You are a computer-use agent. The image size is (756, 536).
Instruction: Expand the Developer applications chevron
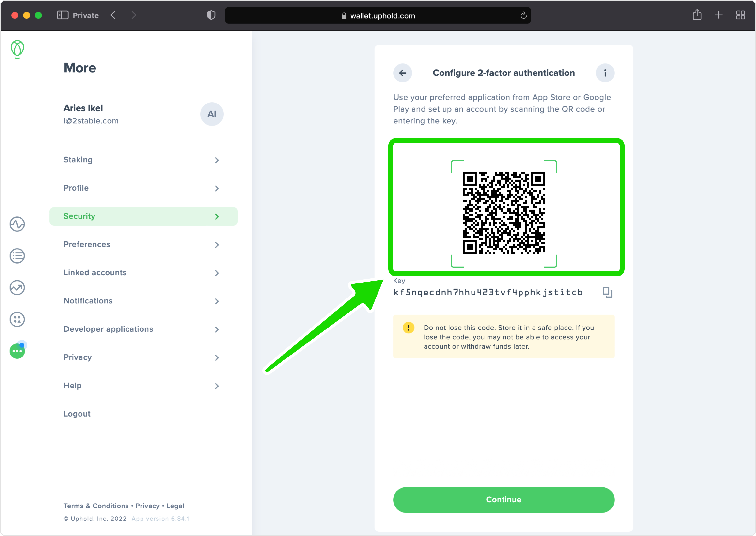pos(217,330)
